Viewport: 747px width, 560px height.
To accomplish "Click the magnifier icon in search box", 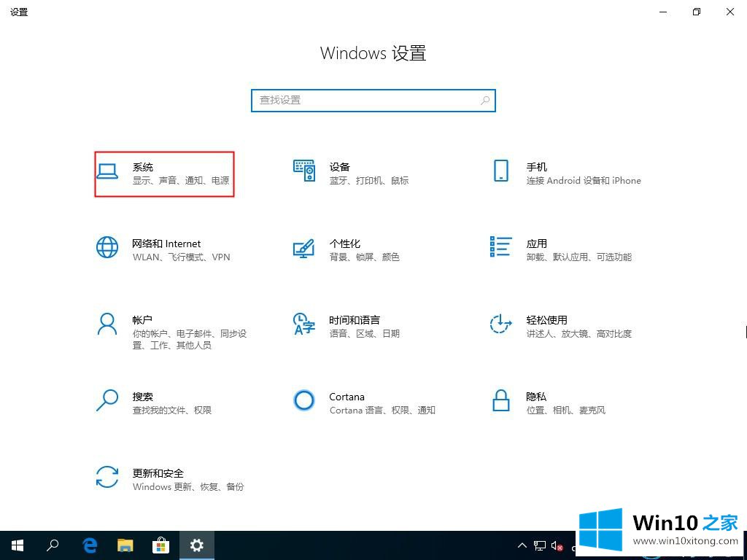I will click(485, 101).
